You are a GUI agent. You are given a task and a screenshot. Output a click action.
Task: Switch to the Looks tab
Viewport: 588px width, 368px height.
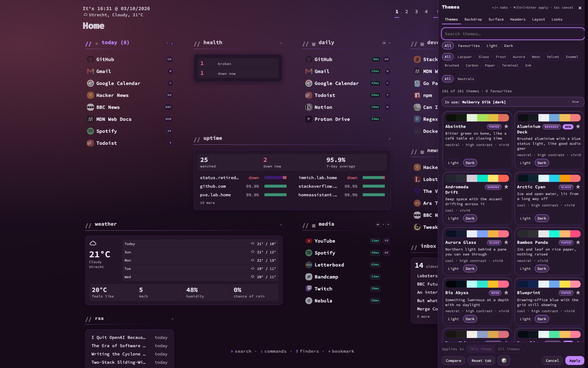click(x=557, y=19)
